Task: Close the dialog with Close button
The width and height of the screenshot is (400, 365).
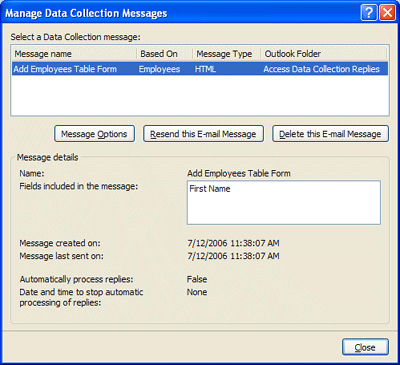Action: tap(365, 347)
